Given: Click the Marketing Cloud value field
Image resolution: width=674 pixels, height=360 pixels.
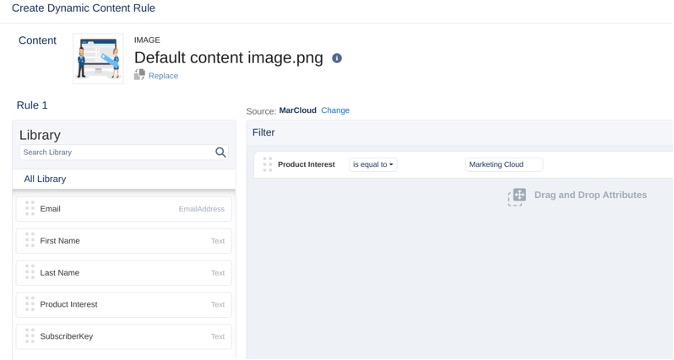Looking at the screenshot, I should 504,165.
